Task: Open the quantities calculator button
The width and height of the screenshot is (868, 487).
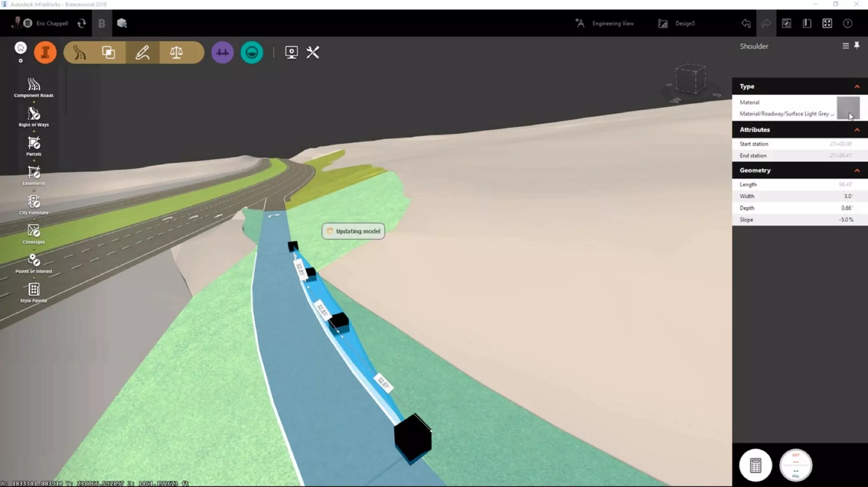Action: click(755, 465)
